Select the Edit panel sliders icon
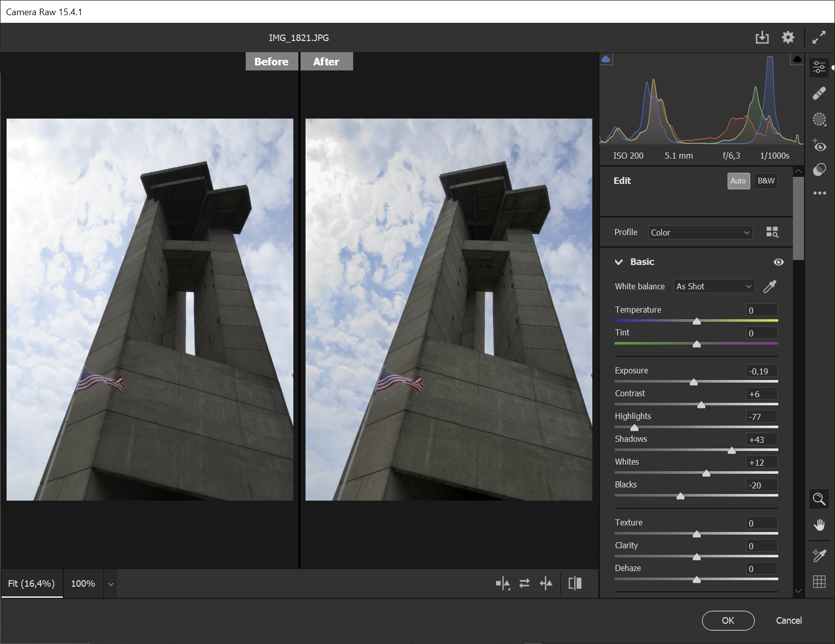 pyautogui.click(x=819, y=66)
